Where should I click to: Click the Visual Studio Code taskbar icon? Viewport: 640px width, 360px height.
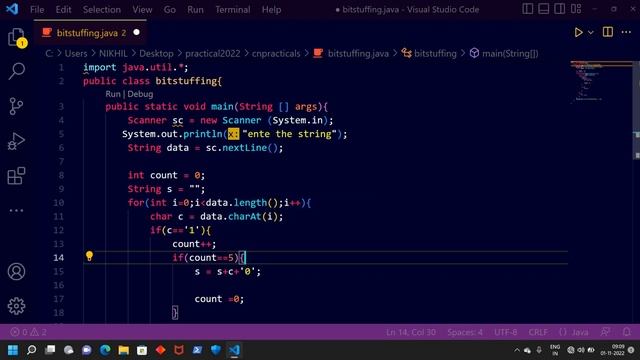[x=234, y=350]
